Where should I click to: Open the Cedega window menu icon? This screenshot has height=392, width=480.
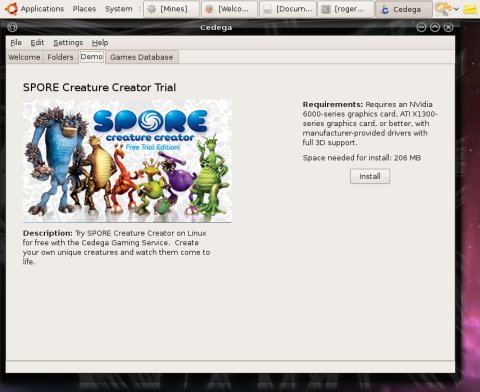12,27
